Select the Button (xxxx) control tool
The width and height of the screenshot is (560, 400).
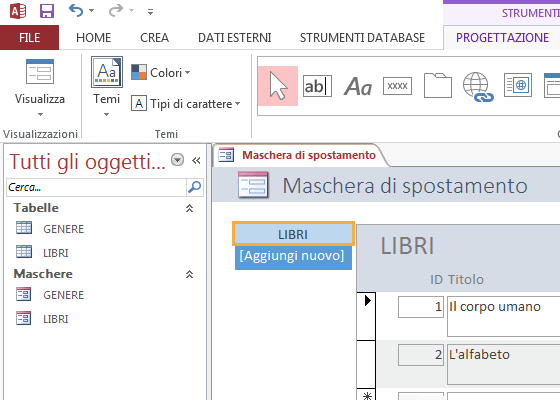397,86
